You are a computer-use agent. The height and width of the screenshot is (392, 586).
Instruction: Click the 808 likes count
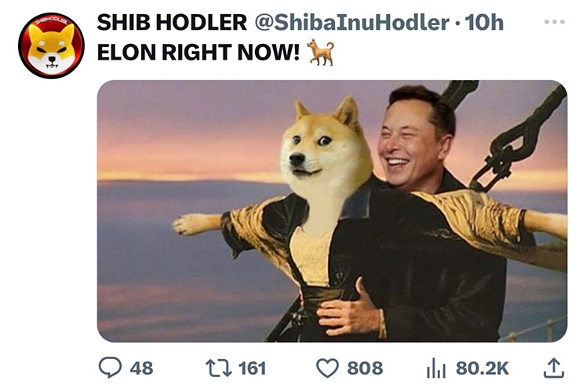coord(365,368)
